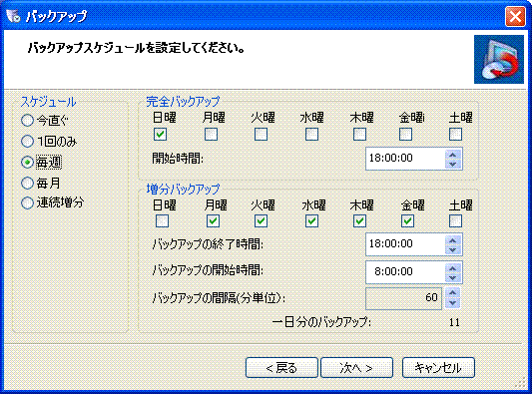Increase バックアップの間隔 with up arrow

[452, 293]
